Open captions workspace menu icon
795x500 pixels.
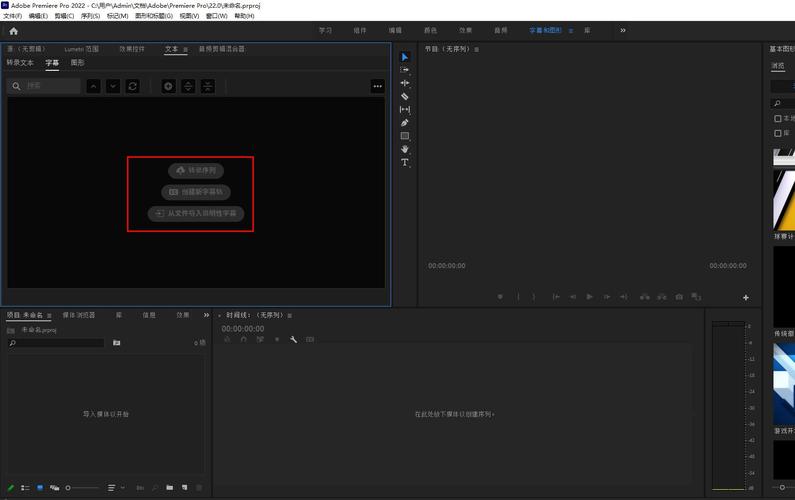point(571,31)
